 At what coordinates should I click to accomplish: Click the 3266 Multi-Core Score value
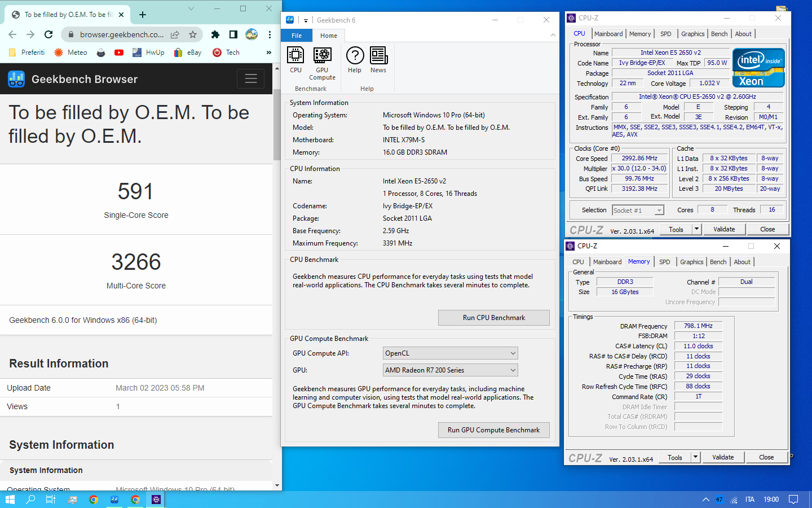click(136, 262)
